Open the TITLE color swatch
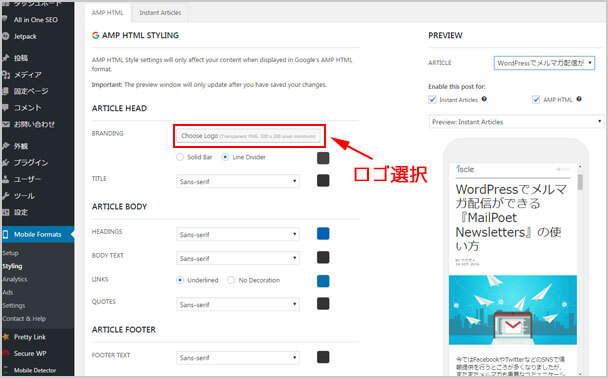This screenshot has height=378, width=608. point(323,180)
